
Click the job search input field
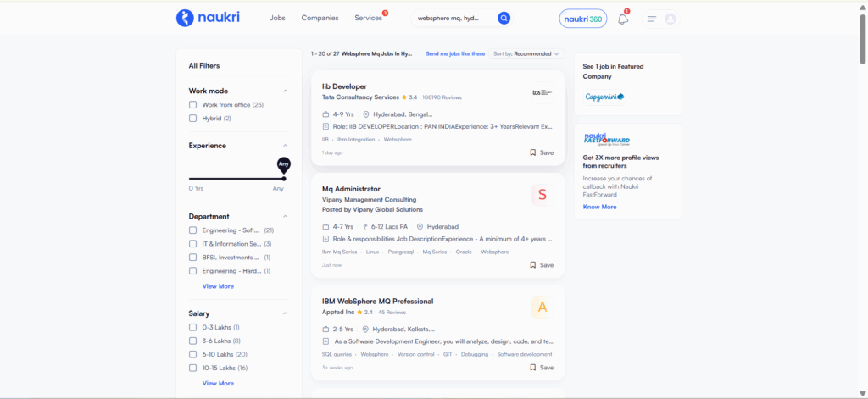451,18
